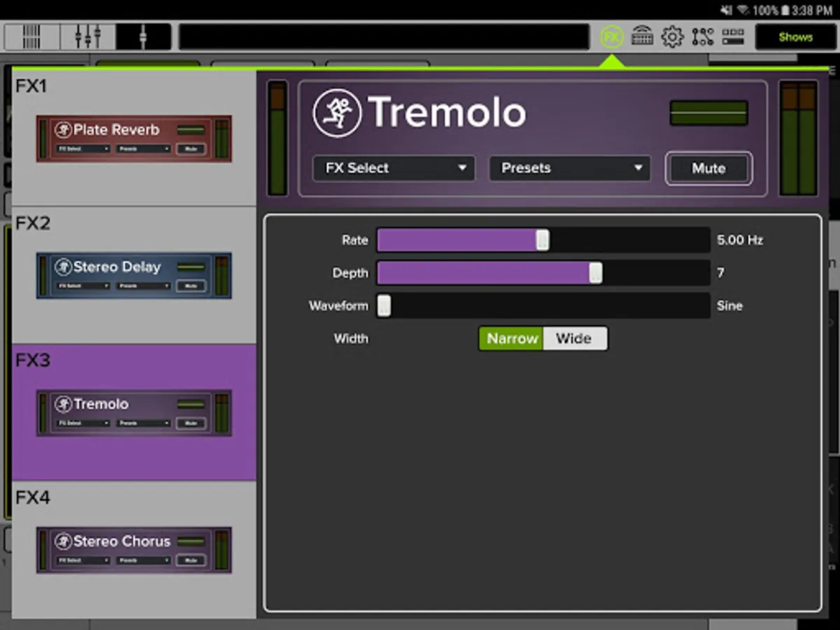Click the Rate slider handle
This screenshot has height=630, width=840.
coord(542,240)
